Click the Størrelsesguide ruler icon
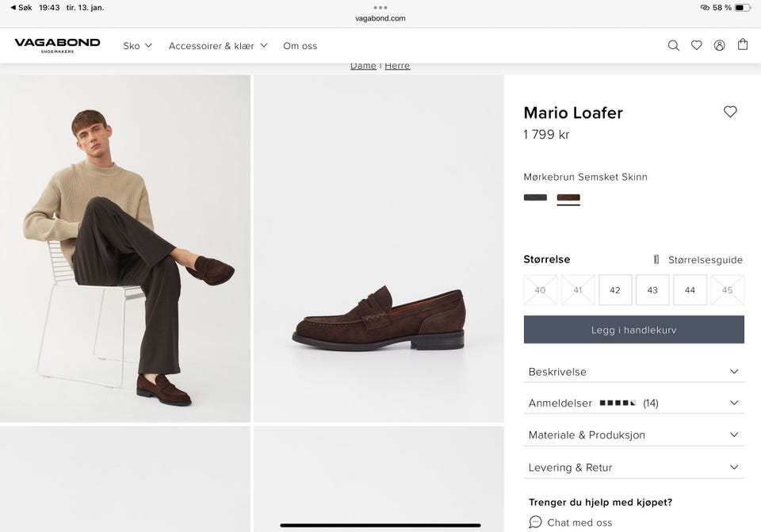 [656, 259]
